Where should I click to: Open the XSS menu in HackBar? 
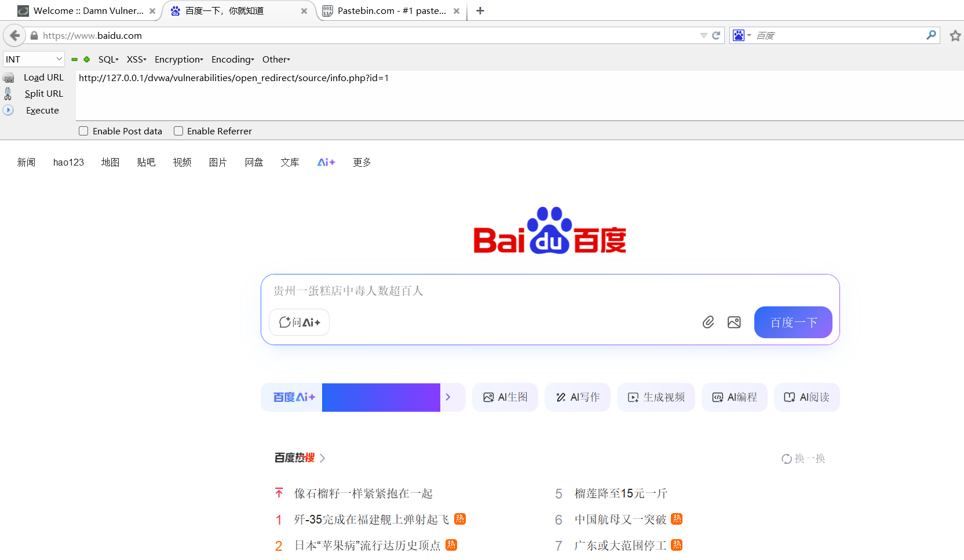click(137, 59)
